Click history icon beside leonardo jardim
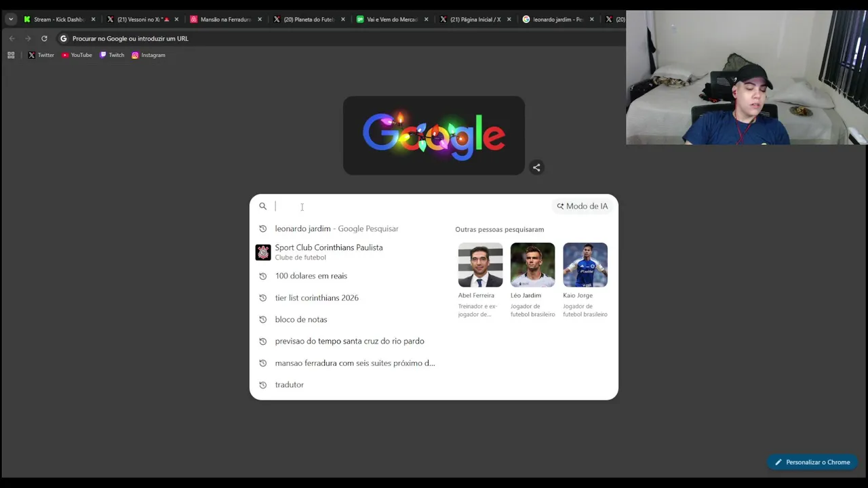This screenshot has height=488, width=868. coord(263,228)
